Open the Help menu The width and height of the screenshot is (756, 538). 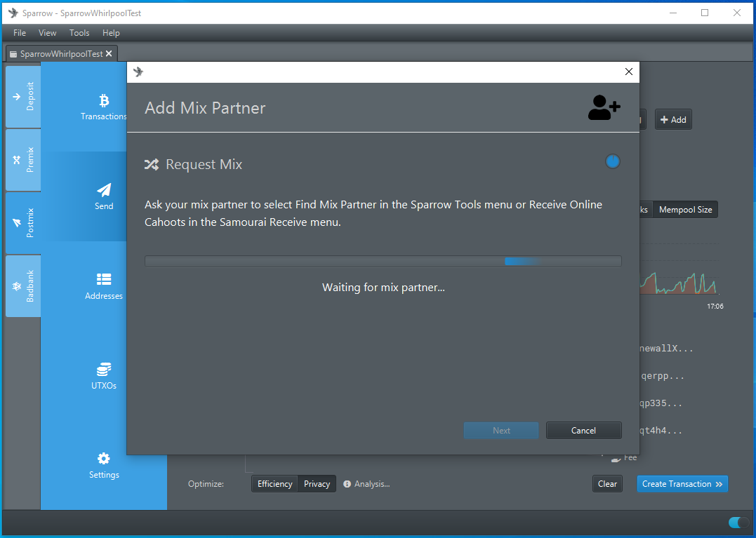pos(111,33)
